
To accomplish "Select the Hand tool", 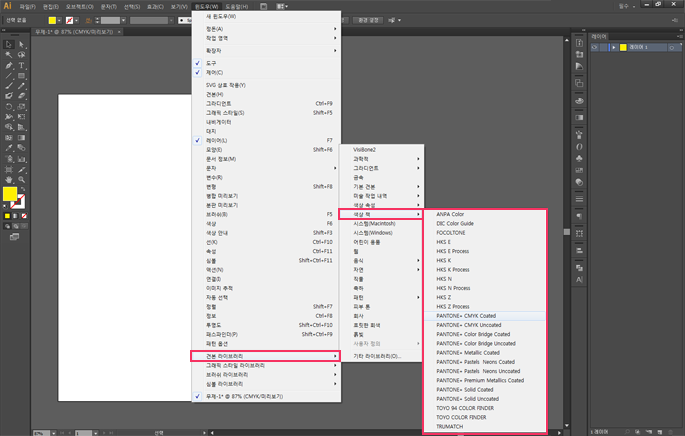I will (x=8, y=180).
